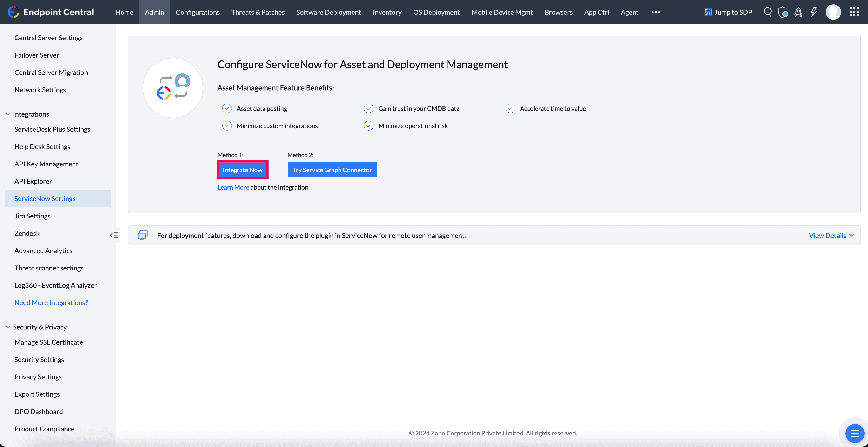Click the Endpoint Central logo
The image size is (868, 447).
coord(51,12)
